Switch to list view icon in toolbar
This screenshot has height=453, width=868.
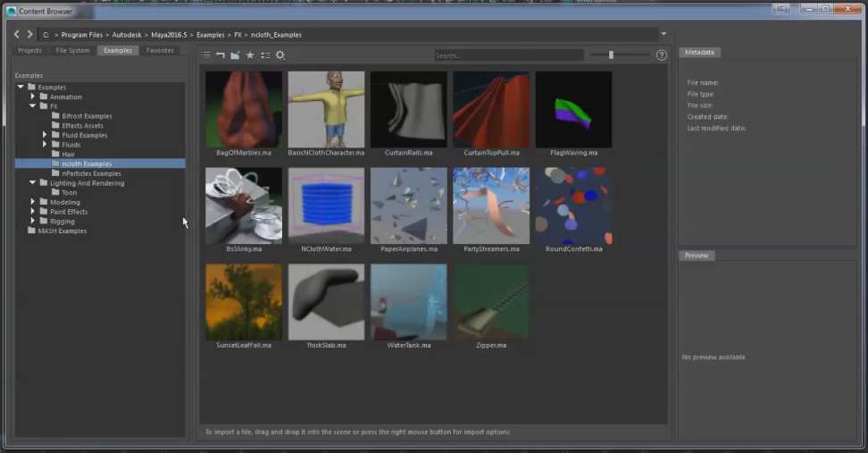tap(206, 55)
